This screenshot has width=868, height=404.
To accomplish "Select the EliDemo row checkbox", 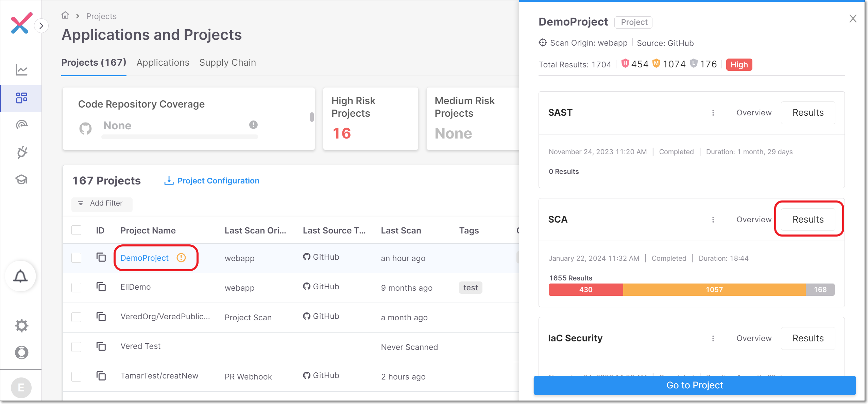I will pyautogui.click(x=76, y=288).
